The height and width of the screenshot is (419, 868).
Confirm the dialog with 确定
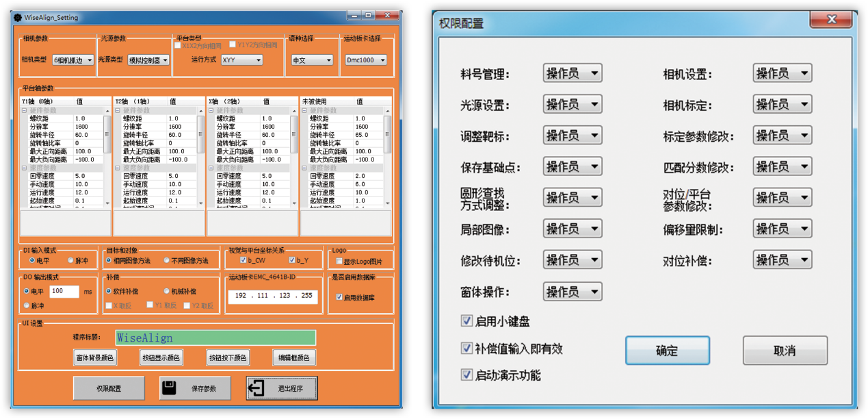[x=666, y=351]
